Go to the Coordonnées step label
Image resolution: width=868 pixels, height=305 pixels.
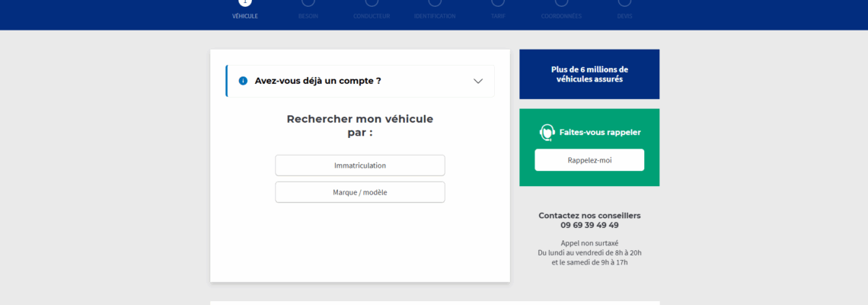(561, 16)
